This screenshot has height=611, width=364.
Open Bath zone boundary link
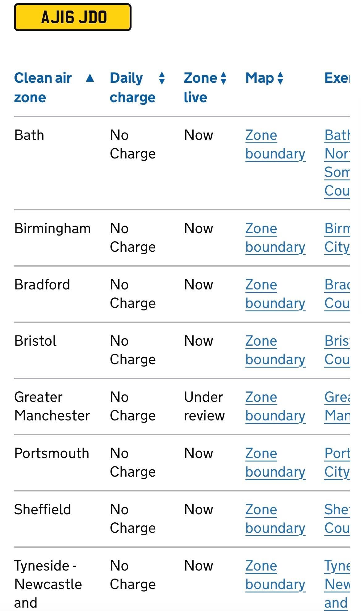point(275,145)
